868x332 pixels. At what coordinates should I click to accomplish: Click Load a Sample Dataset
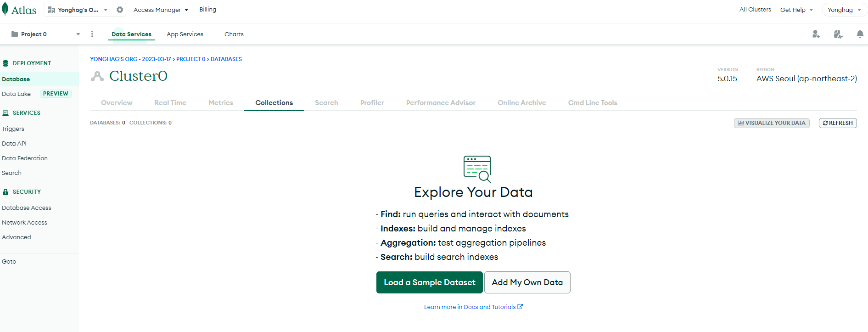(x=430, y=282)
